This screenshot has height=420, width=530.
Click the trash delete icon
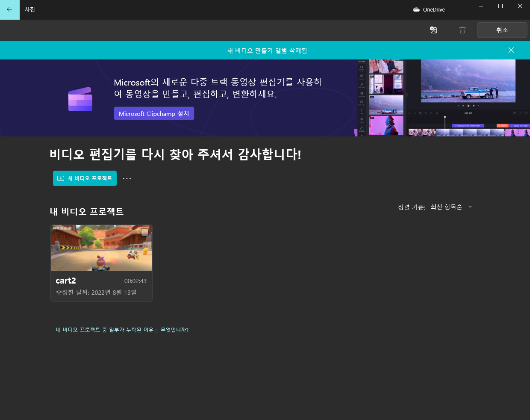click(x=462, y=30)
